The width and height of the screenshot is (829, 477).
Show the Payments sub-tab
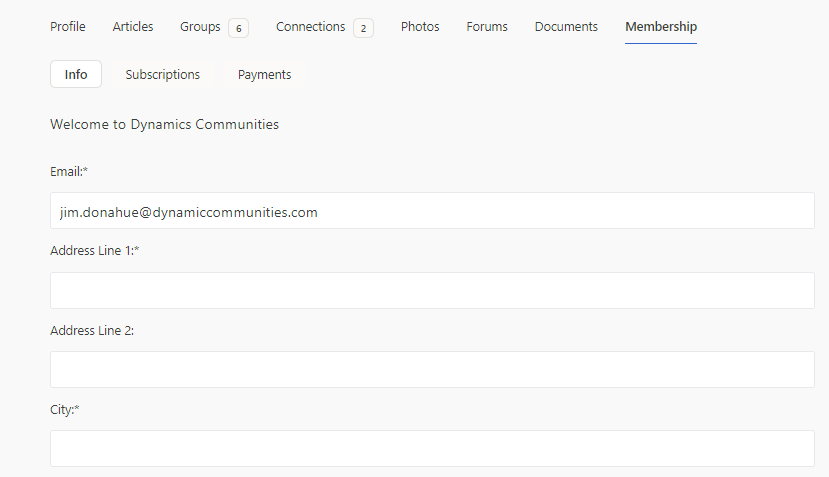coord(264,75)
